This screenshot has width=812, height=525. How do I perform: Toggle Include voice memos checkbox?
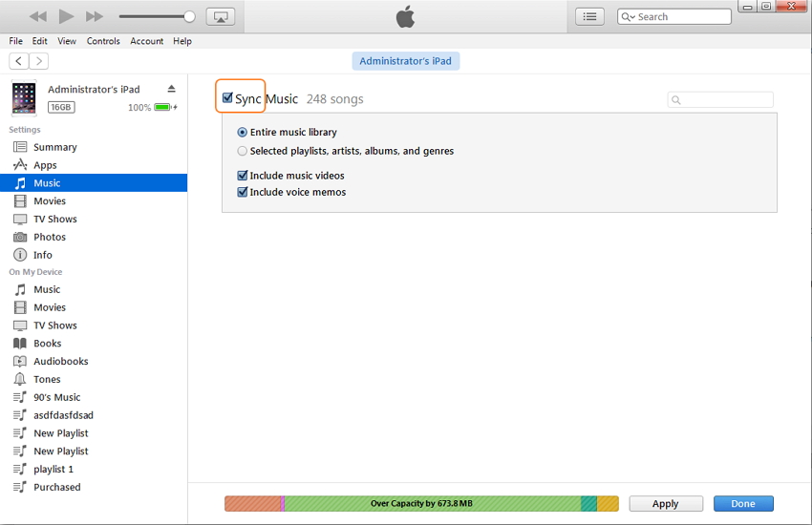(243, 192)
